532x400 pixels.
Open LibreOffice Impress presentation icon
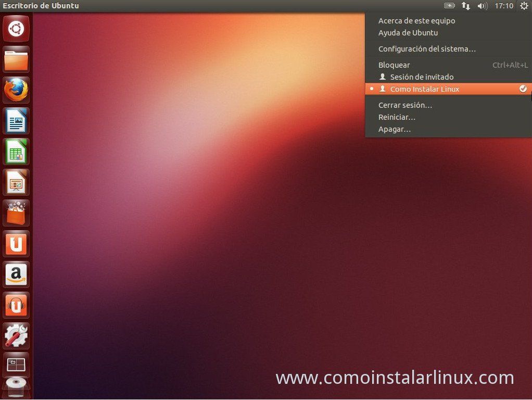[x=16, y=182]
